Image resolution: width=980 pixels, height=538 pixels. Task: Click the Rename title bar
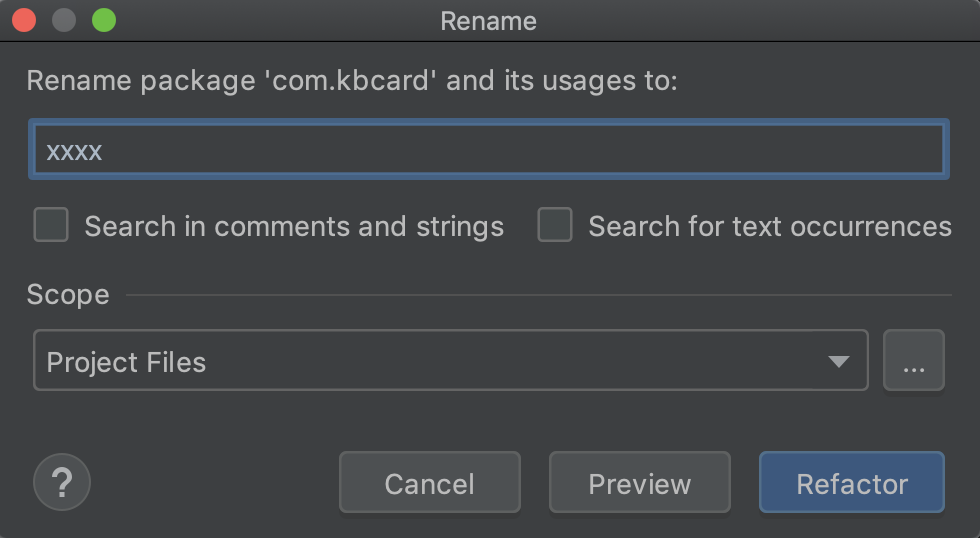pyautogui.click(x=489, y=21)
